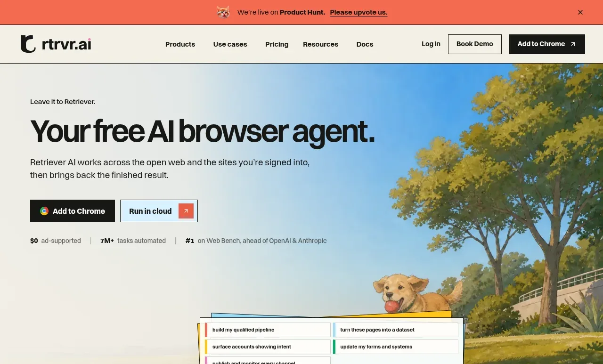Image resolution: width=603 pixels, height=364 pixels.
Task: Select the 'build my qualified pipeline' card
Action: [268, 330]
